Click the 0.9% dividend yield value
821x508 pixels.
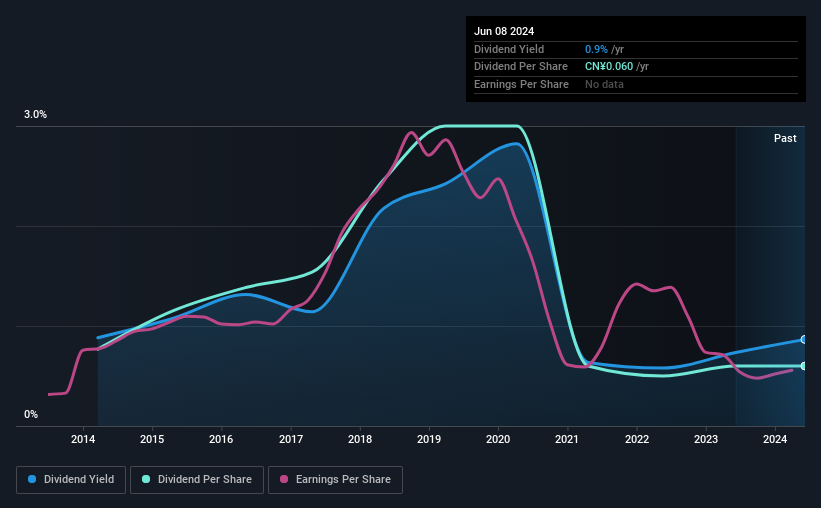pyautogui.click(x=596, y=49)
